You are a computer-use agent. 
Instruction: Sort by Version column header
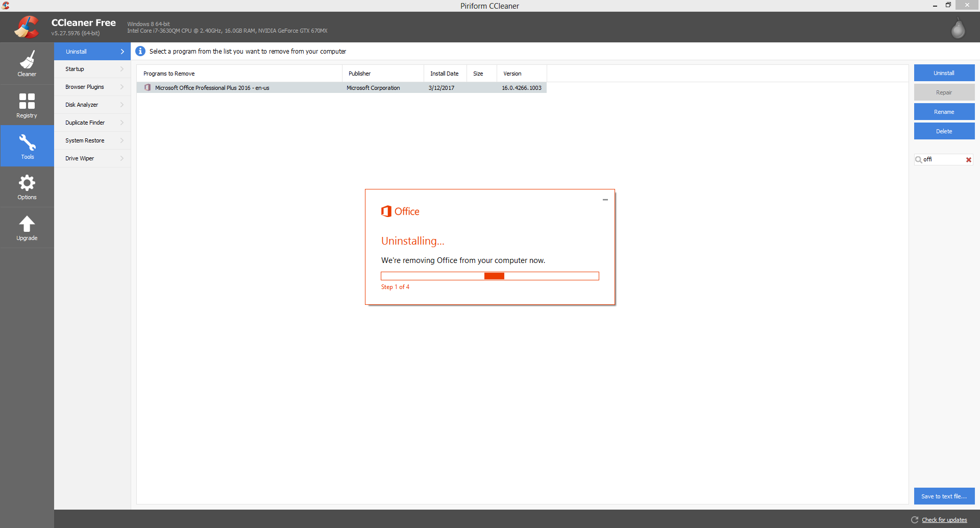tap(522, 74)
